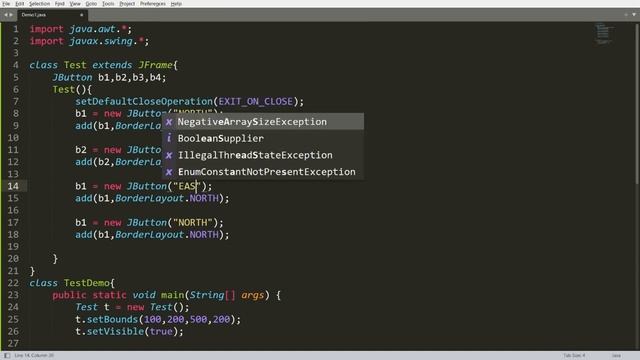Open tab list dropdown arrow at top right
Viewport: 640px width, 360px height.
(634, 14)
